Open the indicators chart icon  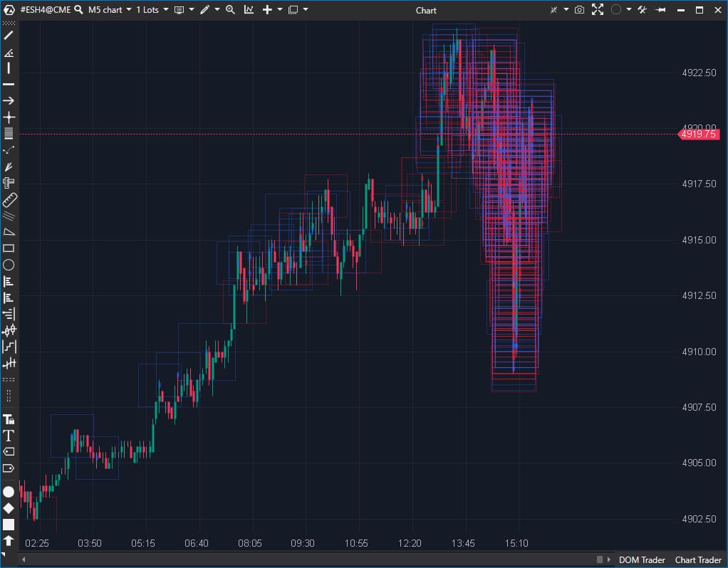point(249,10)
